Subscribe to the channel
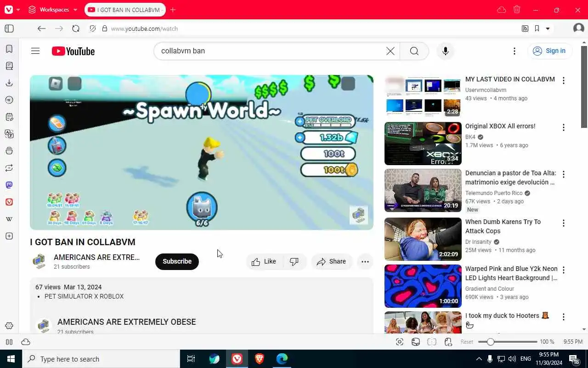 [177, 261]
